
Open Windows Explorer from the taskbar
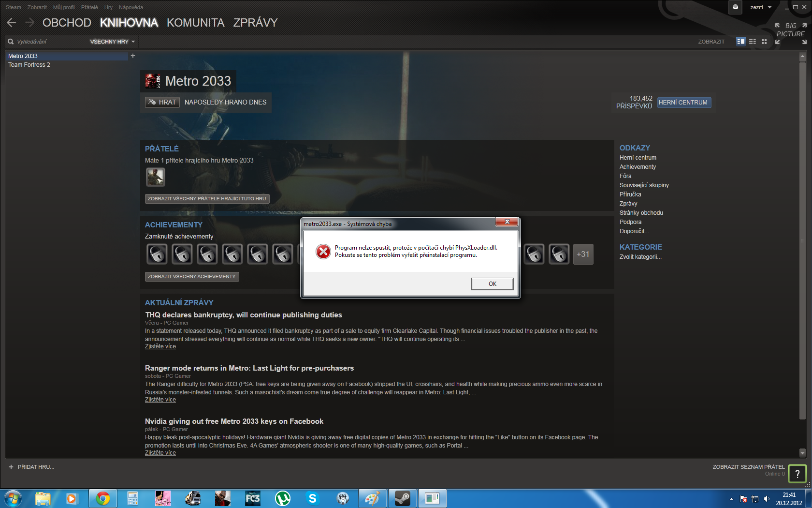pyautogui.click(x=43, y=498)
